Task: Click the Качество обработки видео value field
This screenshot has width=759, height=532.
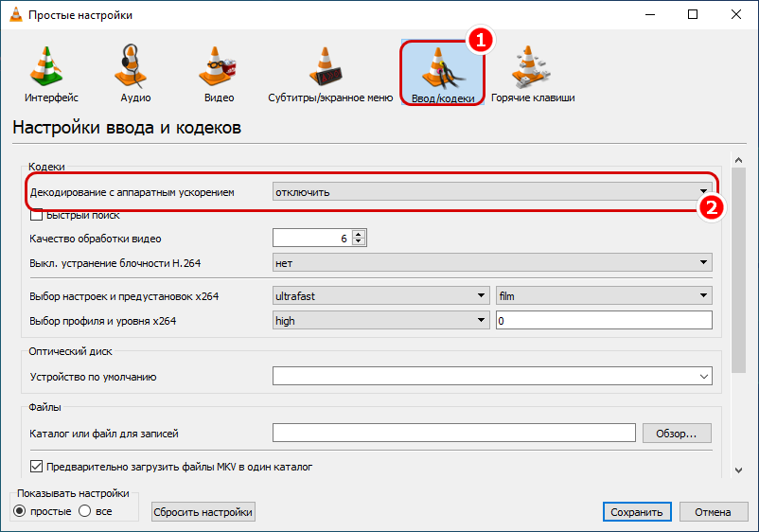Action: (x=312, y=239)
